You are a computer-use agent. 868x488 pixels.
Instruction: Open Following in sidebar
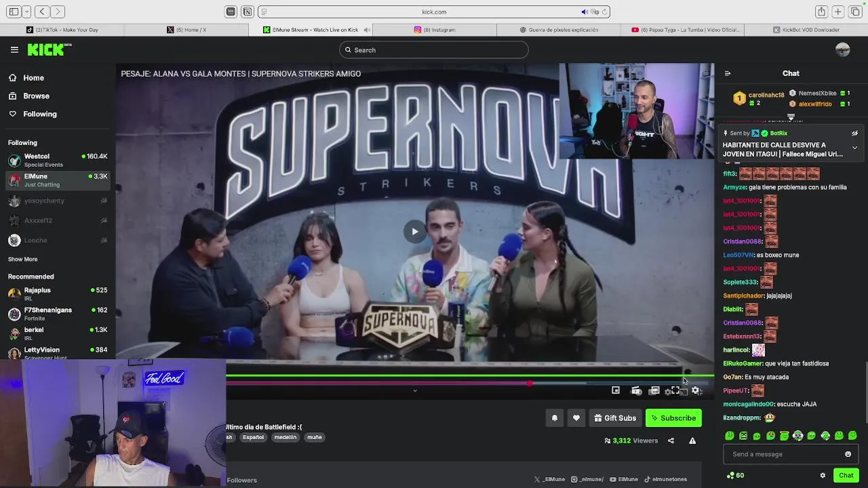(x=33, y=114)
